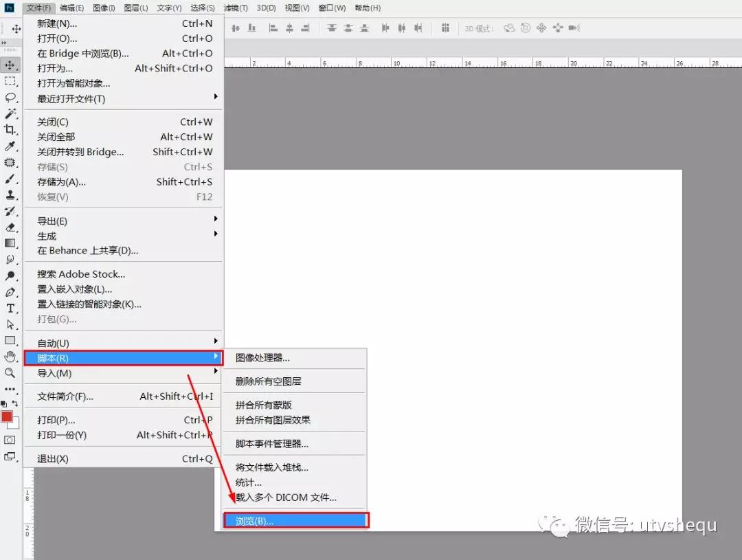This screenshot has height=560, width=742.
Task: Click the red foreground color swatch
Action: [8, 416]
